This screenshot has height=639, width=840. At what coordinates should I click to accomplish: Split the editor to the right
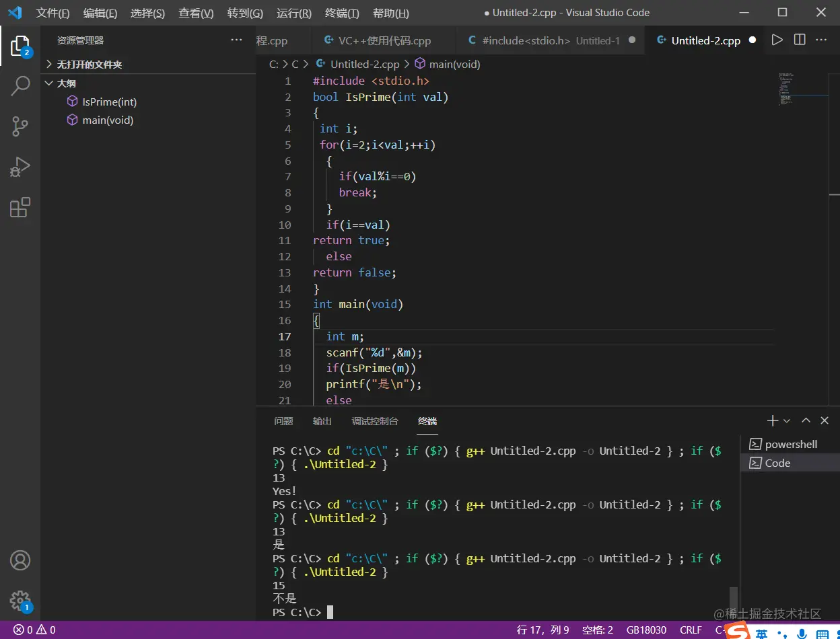(800, 40)
